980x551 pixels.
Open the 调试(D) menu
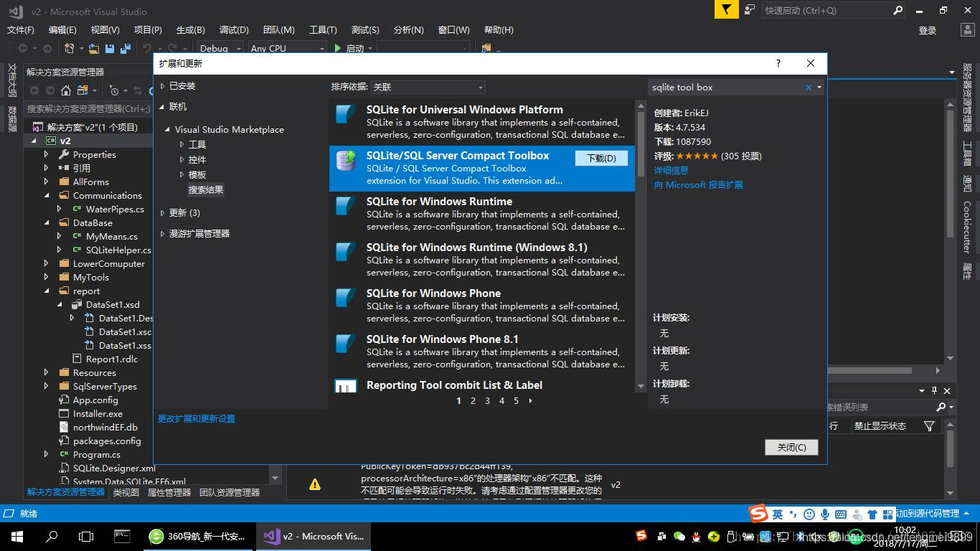click(x=234, y=29)
